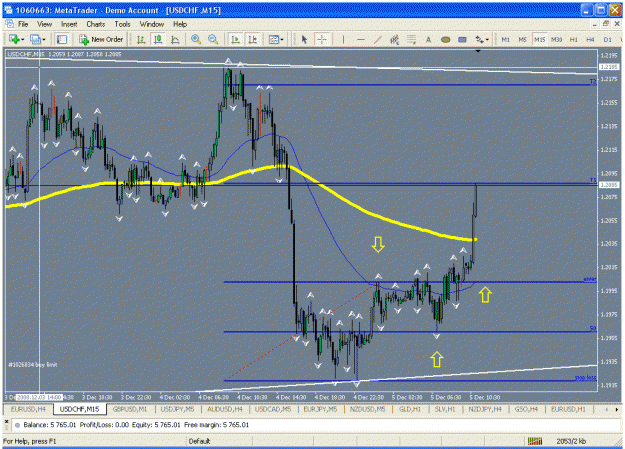Viewport: 625px width, 449px height.
Task: Switch to GBPUSD,M1 chart tab
Action: [x=130, y=409]
